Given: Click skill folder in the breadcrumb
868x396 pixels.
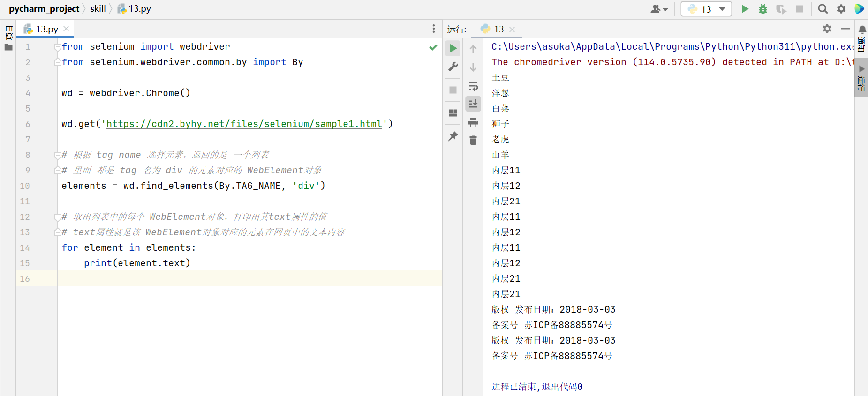Looking at the screenshot, I should pyautogui.click(x=98, y=9).
